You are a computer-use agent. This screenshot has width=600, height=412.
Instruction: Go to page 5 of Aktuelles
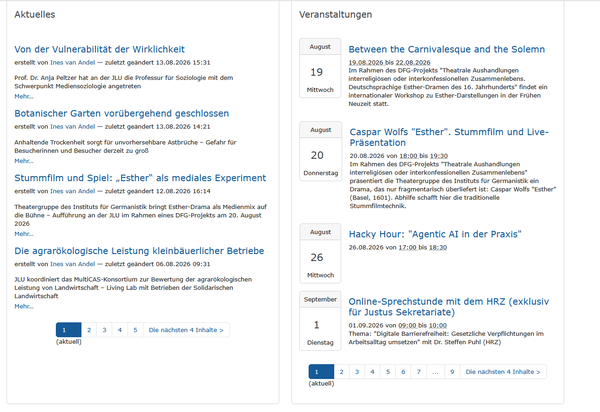pos(135,330)
